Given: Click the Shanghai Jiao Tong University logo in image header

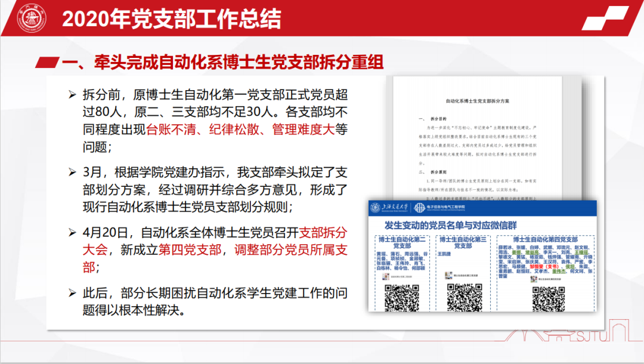Looking at the screenshot, I should click(x=392, y=208).
